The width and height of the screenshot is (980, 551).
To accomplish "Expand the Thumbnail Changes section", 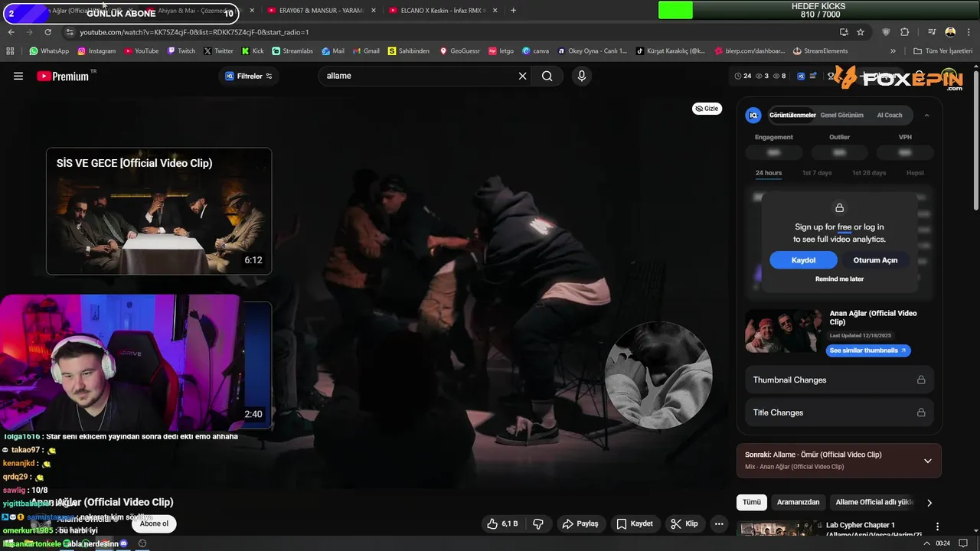I will 839,380.
